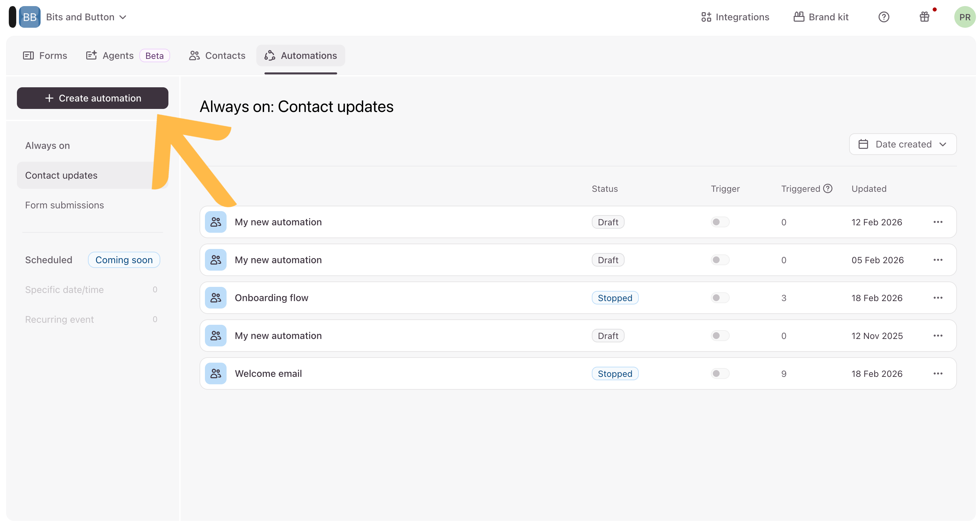Click the Triggered column info icon

(827, 188)
